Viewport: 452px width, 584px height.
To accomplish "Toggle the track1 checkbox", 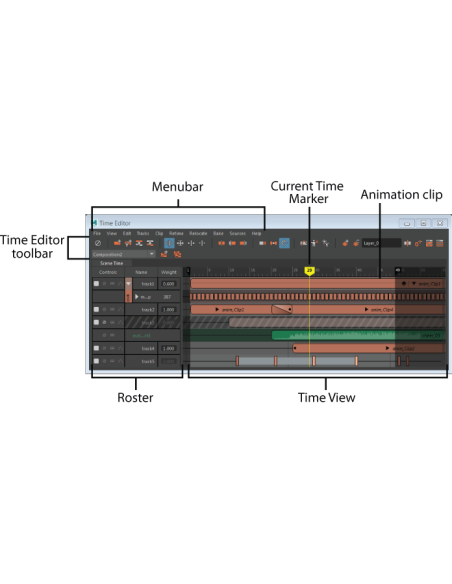I will [96, 284].
